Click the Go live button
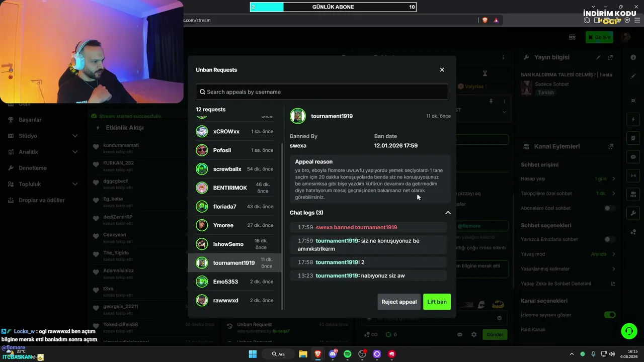Viewport: 644px width, 362px height. (599, 37)
